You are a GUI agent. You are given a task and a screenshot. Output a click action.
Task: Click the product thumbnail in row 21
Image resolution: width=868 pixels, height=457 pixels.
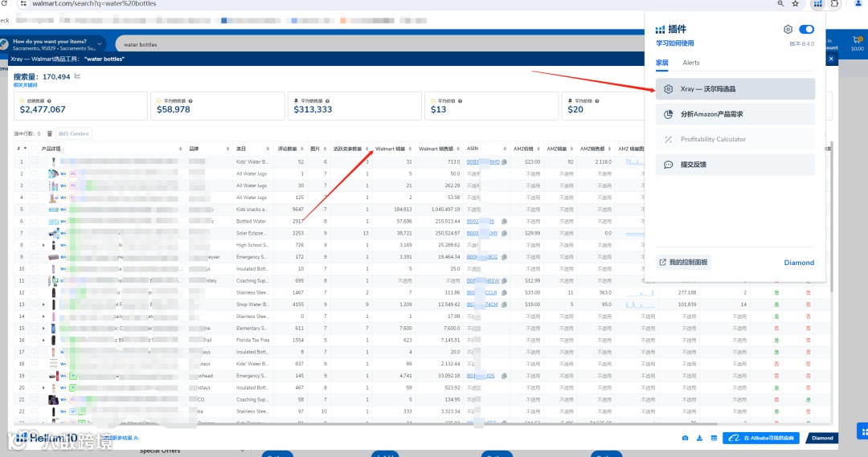tap(53, 399)
